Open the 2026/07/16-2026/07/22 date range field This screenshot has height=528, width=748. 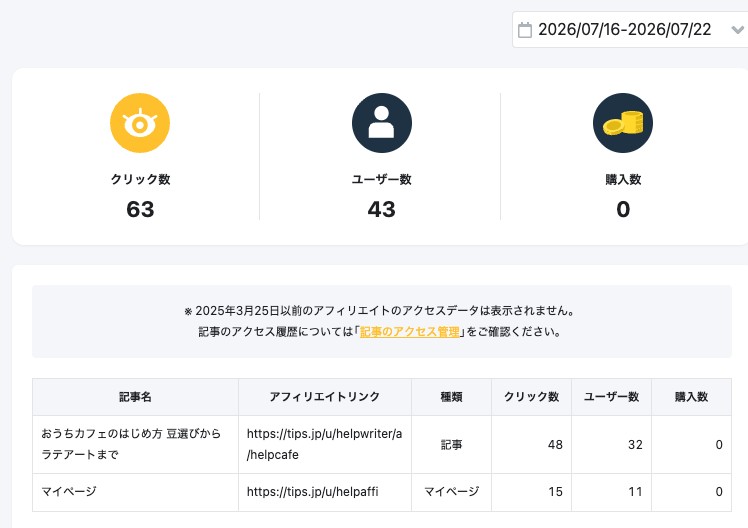click(x=630, y=30)
